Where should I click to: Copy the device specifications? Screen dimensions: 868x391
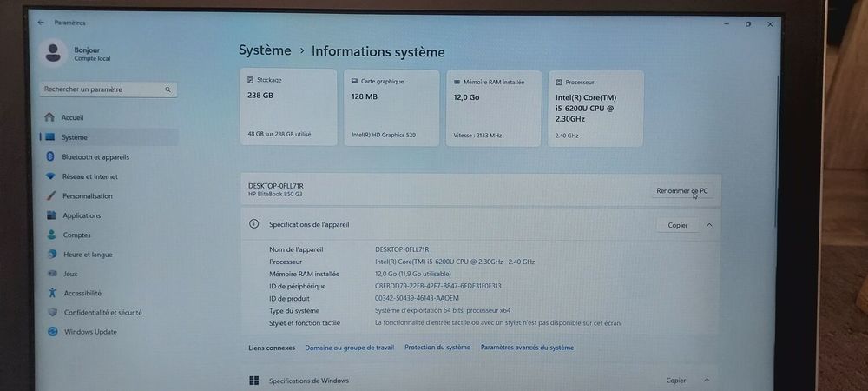pyautogui.click(x=678, y=225)
